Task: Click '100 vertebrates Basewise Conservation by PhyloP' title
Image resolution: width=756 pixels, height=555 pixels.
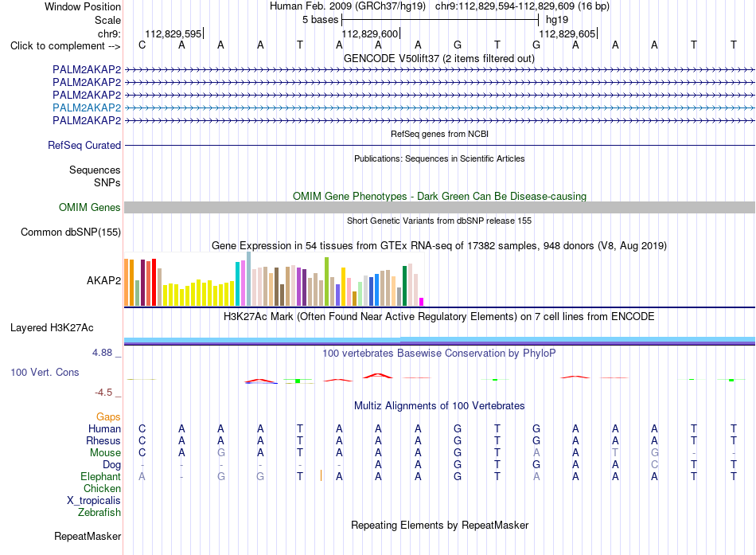Action: tap(439, 354)
